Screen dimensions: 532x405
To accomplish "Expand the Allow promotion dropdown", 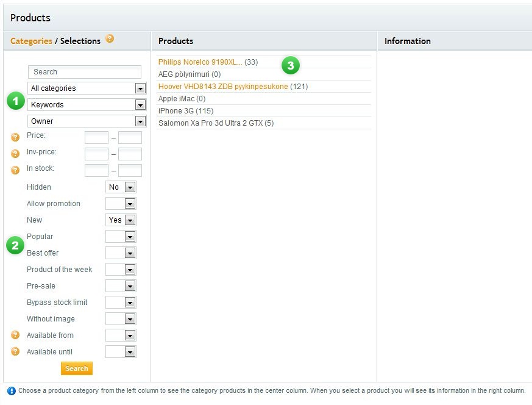I will 121,204.
